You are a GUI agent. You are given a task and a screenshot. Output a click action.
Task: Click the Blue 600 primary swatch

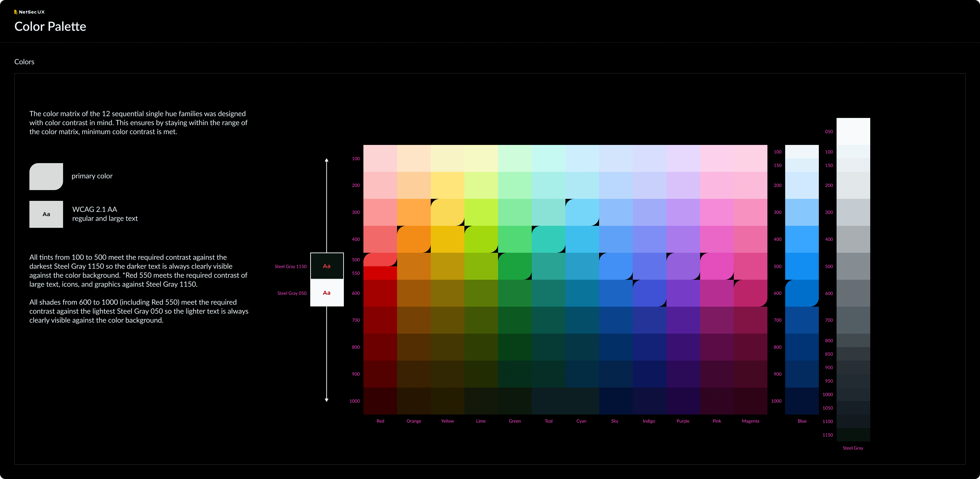(x=802, y=293)
